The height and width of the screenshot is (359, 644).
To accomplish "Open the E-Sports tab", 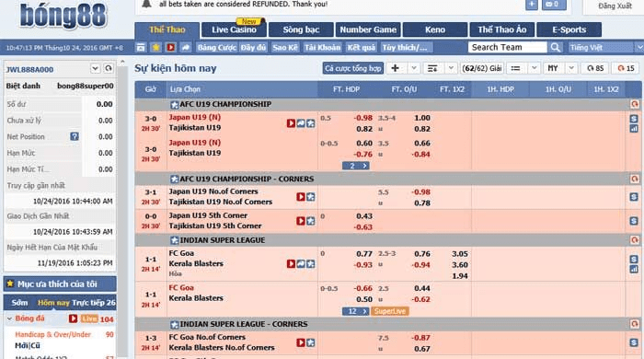I will (569, 29).
